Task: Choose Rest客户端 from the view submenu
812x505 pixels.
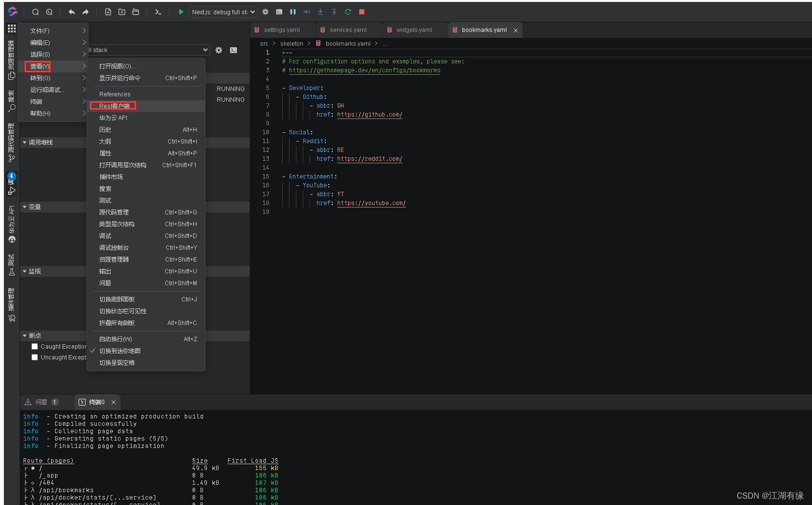Action: pyautogui.click(x=146, y=106)
